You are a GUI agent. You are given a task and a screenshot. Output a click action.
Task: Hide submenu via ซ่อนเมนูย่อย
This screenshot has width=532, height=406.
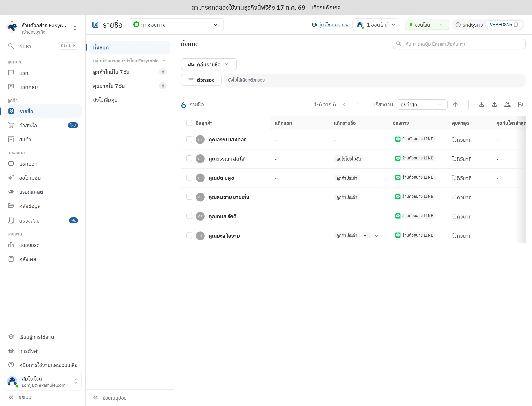click(110, 398)
